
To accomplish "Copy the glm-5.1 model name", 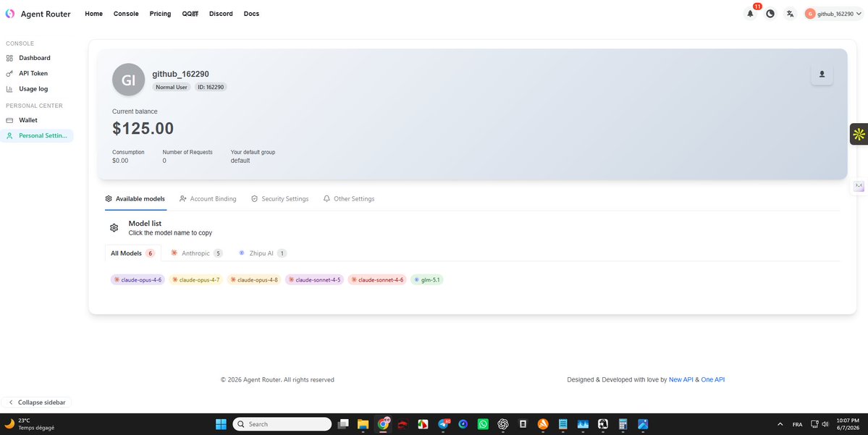I will coord(427,280).
